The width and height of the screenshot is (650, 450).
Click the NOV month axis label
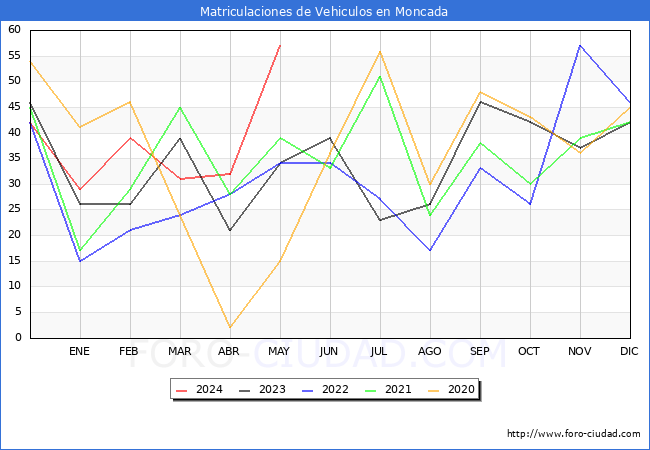tap(580, 351)
